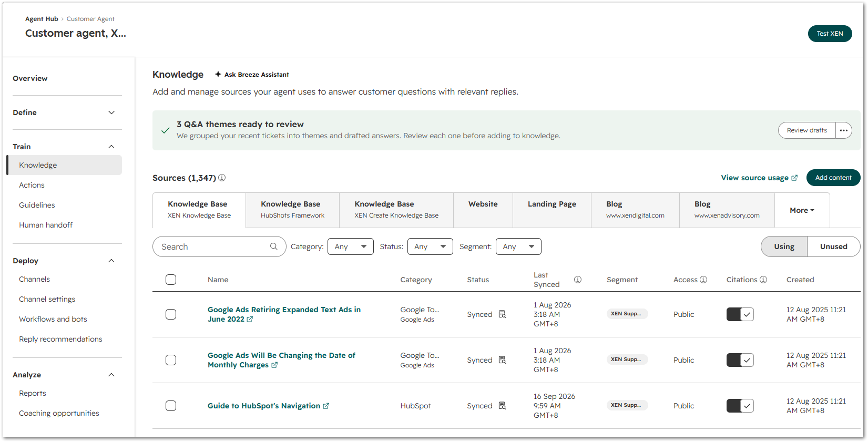
Task: Collapse the Train sidebar section
Action: pyautogui.click(x=111, y=147)
